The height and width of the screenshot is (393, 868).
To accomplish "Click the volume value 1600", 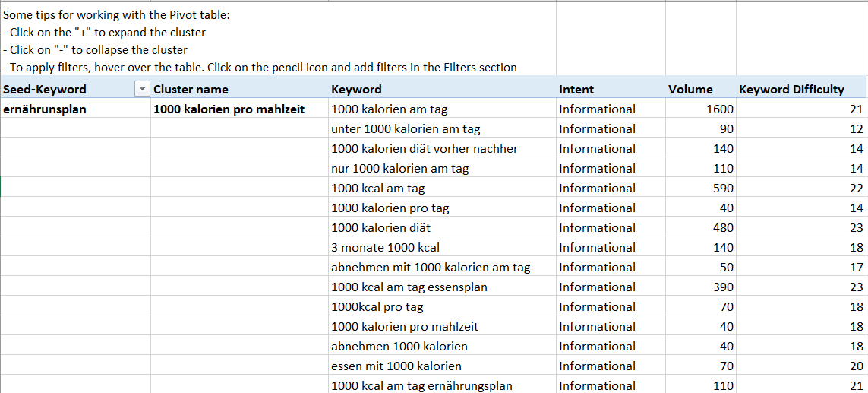I will 701,109.
